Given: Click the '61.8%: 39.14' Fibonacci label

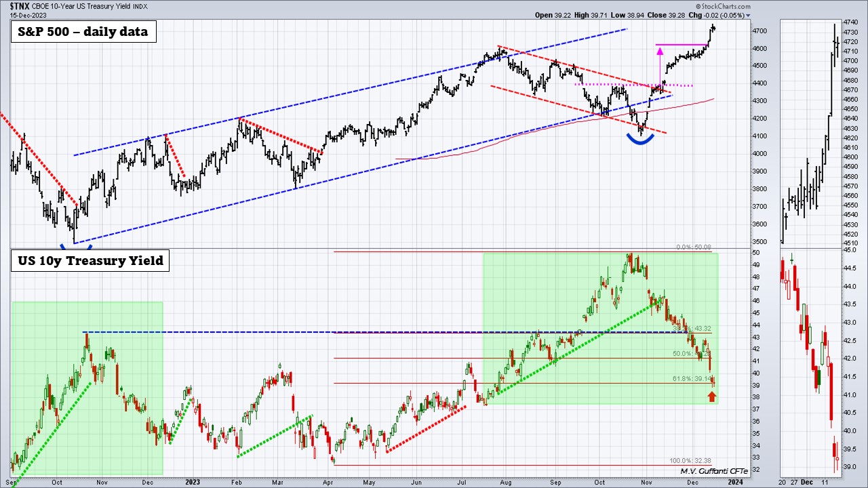Looking at the screenshot, I should coord(692,378).
